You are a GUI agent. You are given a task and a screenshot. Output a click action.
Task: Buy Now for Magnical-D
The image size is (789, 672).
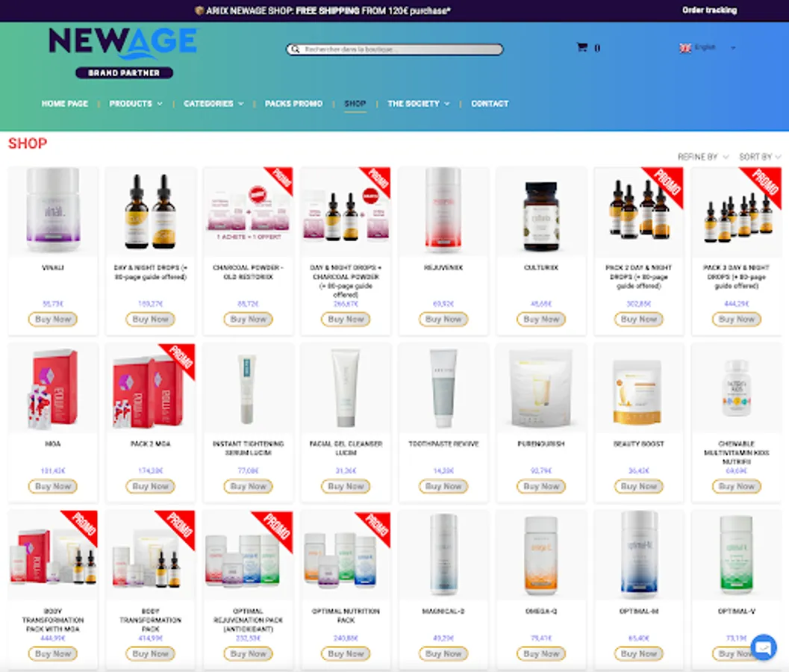click(443, 653)
